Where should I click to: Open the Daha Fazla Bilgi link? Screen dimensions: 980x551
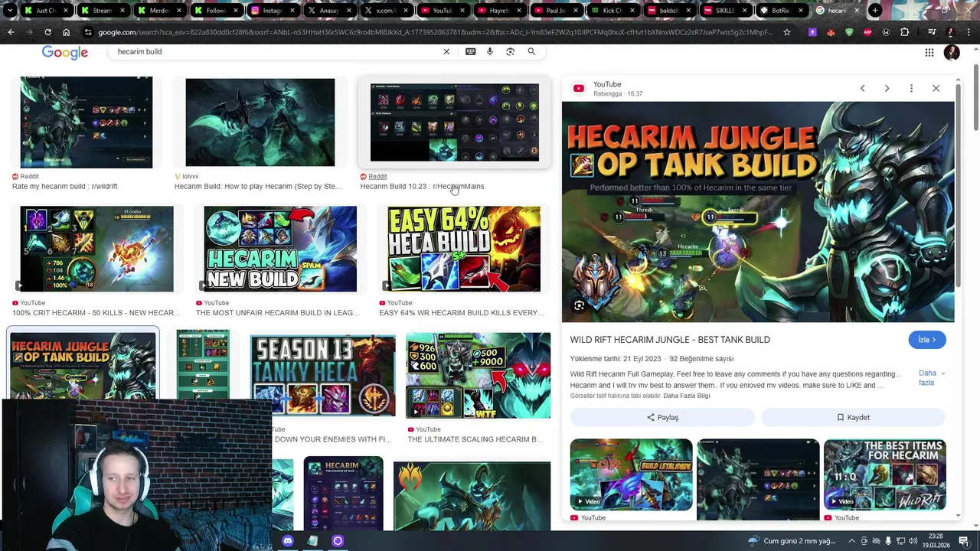pyautogui.click(x=686, y=396)
